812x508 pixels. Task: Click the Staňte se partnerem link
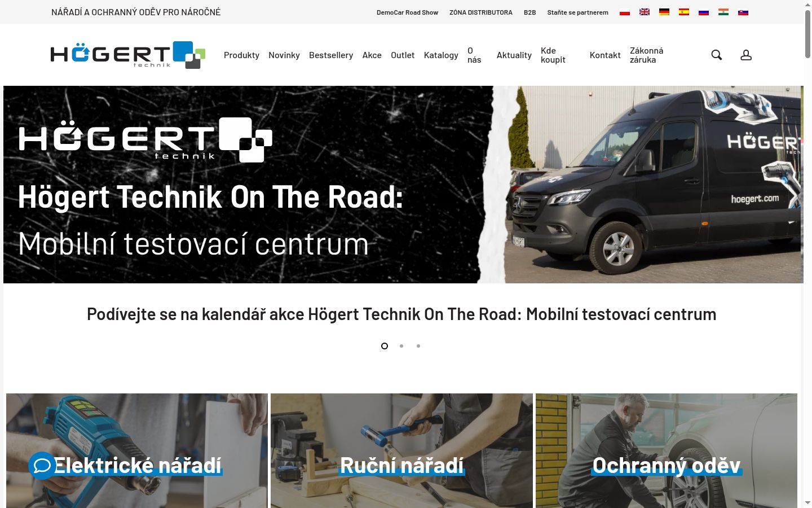(x=578, y=12)
